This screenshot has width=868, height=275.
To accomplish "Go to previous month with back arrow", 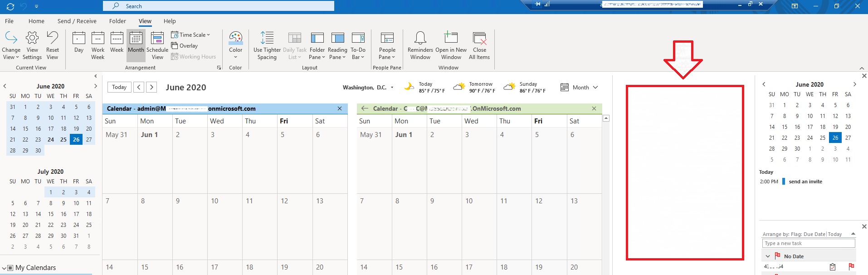I will [139, 87].
